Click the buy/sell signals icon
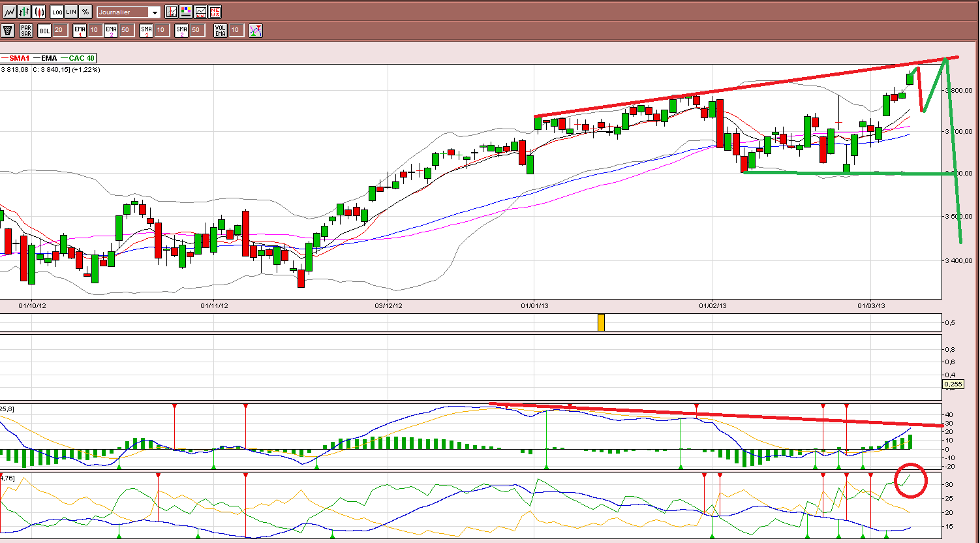Screen dimensions: 980x543 [256, 30]
